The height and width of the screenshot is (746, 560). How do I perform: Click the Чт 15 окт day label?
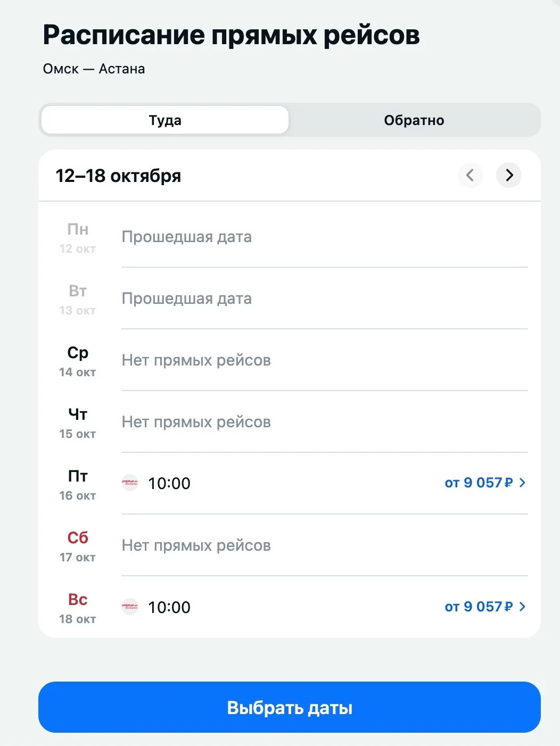(78, 423)
